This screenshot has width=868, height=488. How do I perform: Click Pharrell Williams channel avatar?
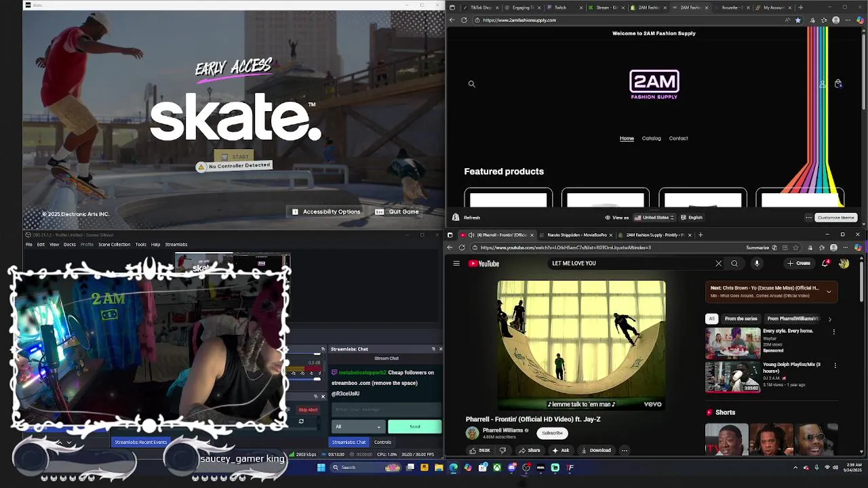(x=472, y=433)
